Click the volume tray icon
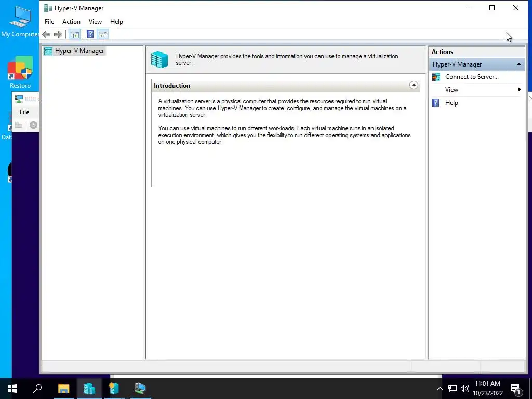Viewport: 532px width, 399px height. pyautogui.click(x=465, y=389)
